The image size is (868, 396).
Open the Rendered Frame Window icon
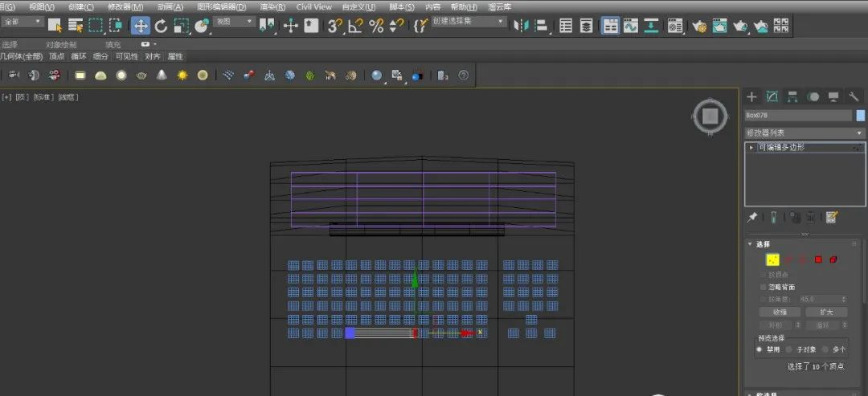(719, 26)
